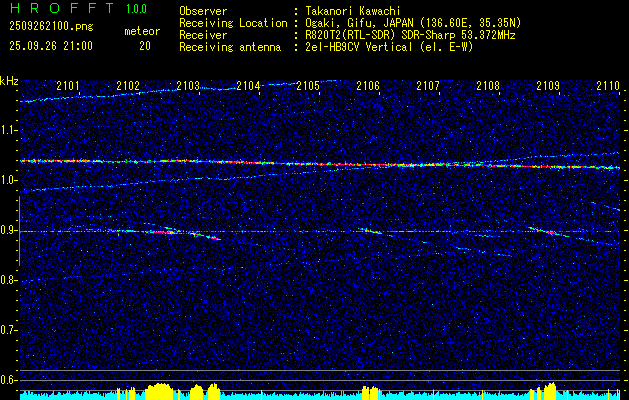Click the red meteor echo near 2103

[160, 231]
